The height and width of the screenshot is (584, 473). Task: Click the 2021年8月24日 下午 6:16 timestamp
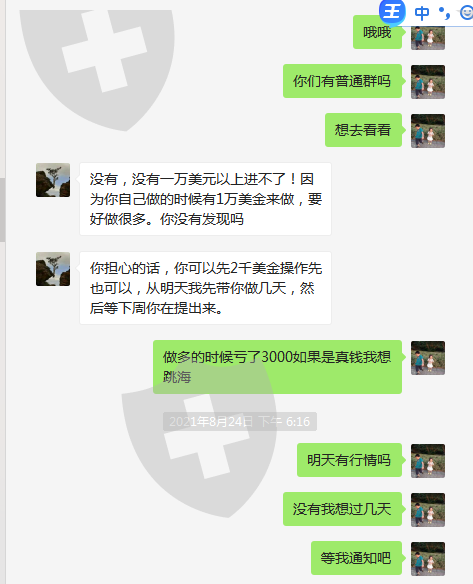[240, 422]
